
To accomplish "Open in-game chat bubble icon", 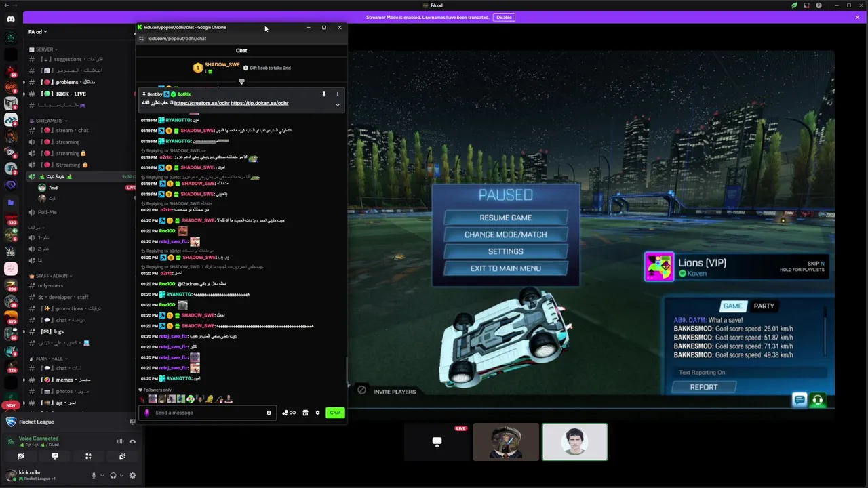I will point(800,400).
